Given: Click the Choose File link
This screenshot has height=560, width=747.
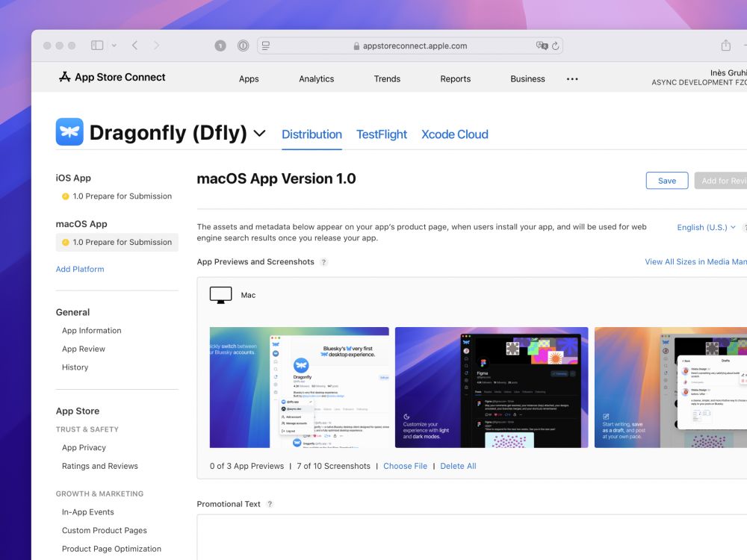Looking at the screenshot, I should (405, 466).
